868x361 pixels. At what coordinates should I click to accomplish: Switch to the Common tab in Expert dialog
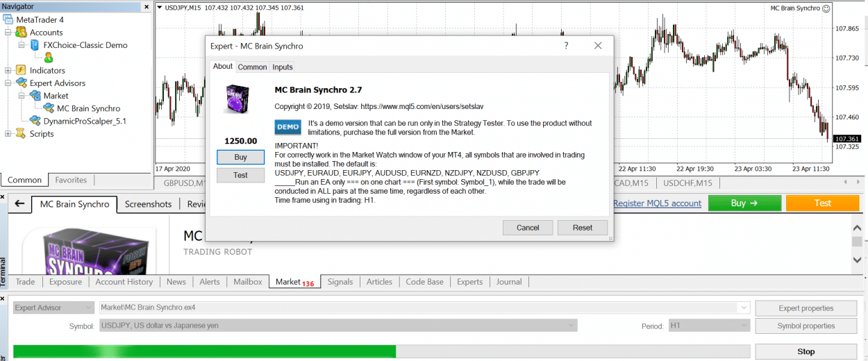point(252,67)
